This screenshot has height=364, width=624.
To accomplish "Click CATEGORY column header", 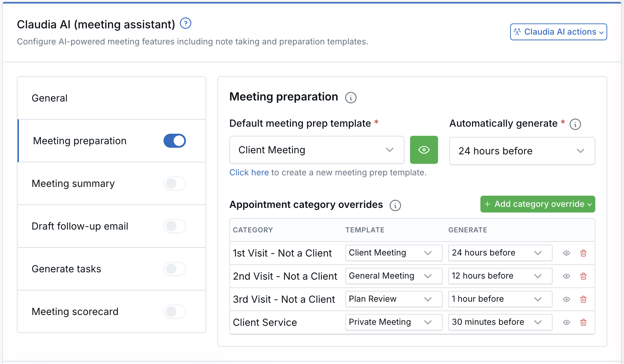I will (253, 230).
